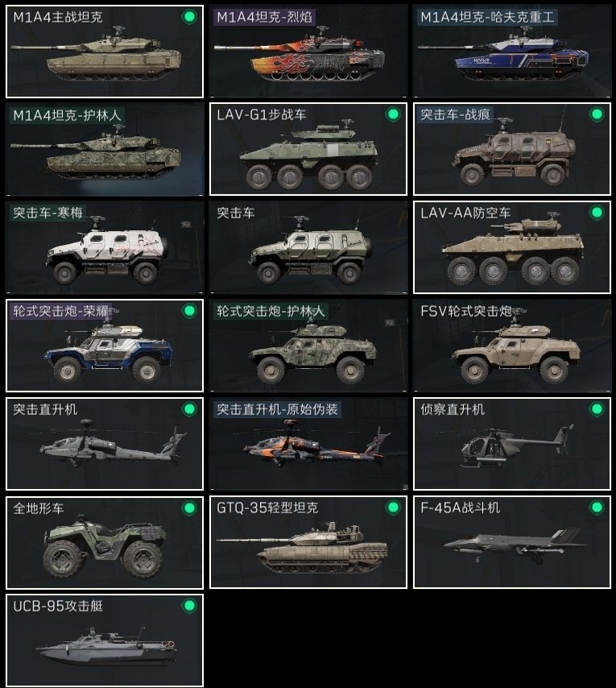Choose 突击直升机-原始伪装 orange helicopter skin
Viewport: 616px width, 688px height.
[308, 444]
